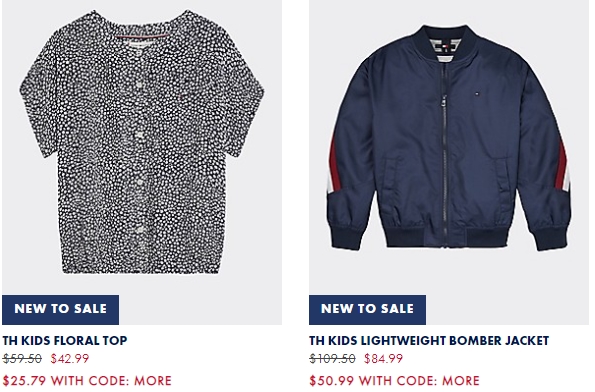This screenshot has height=392, width=595.
Task: Click the small flag logo on jacket chest
Action: [477, 93]
